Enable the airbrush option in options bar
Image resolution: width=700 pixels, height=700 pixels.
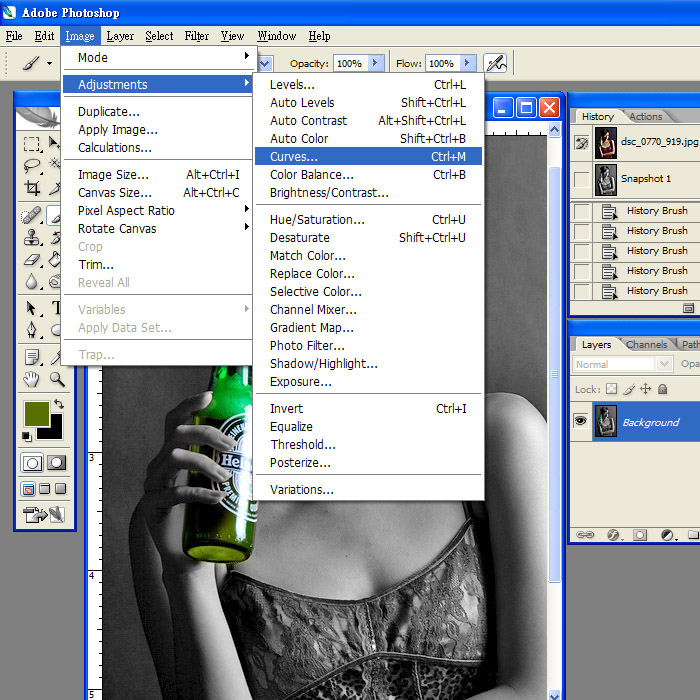point(494,63)
